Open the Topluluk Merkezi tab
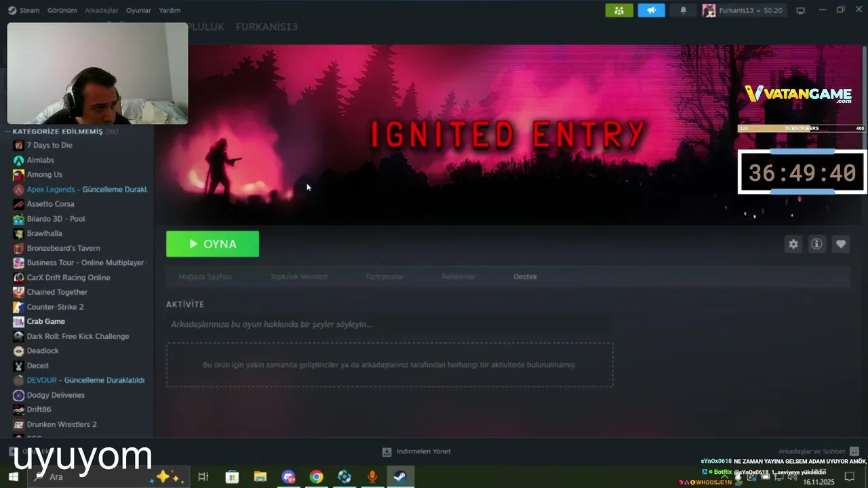 pyautogui.click(x=298, y=277)
